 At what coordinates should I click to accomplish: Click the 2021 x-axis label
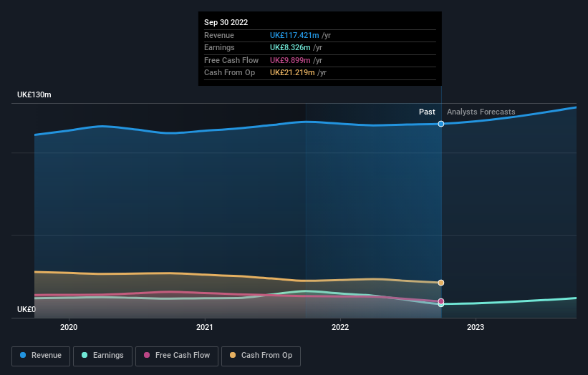(x=204, y=327)
